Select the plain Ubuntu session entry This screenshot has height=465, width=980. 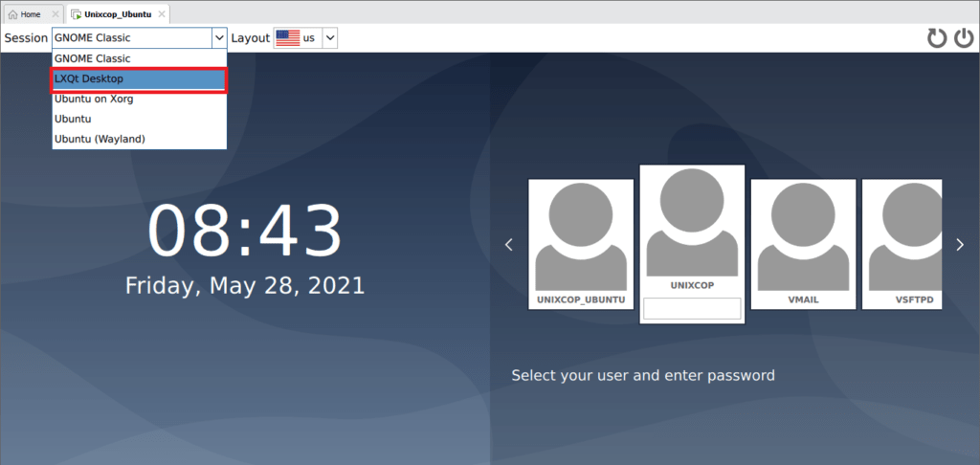click(x=140, y=119)
